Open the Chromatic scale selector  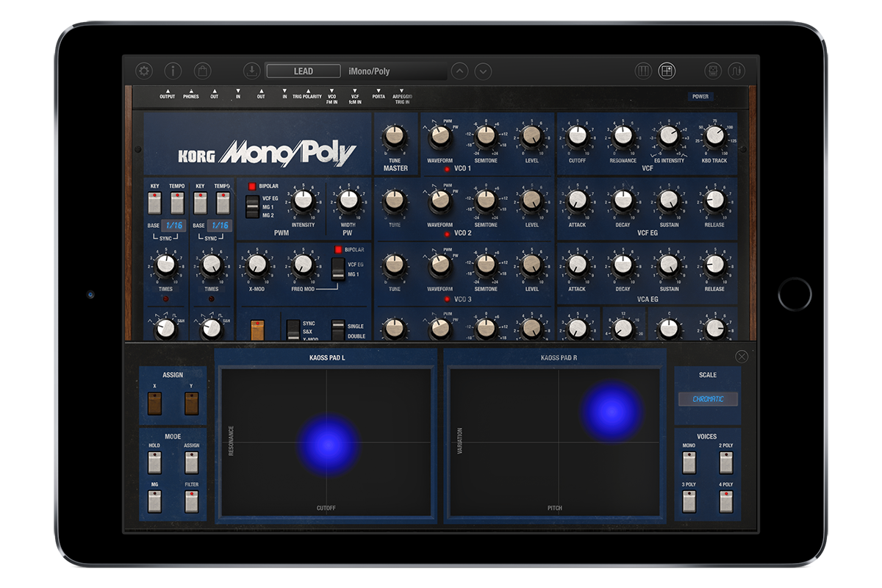(708, 399)
